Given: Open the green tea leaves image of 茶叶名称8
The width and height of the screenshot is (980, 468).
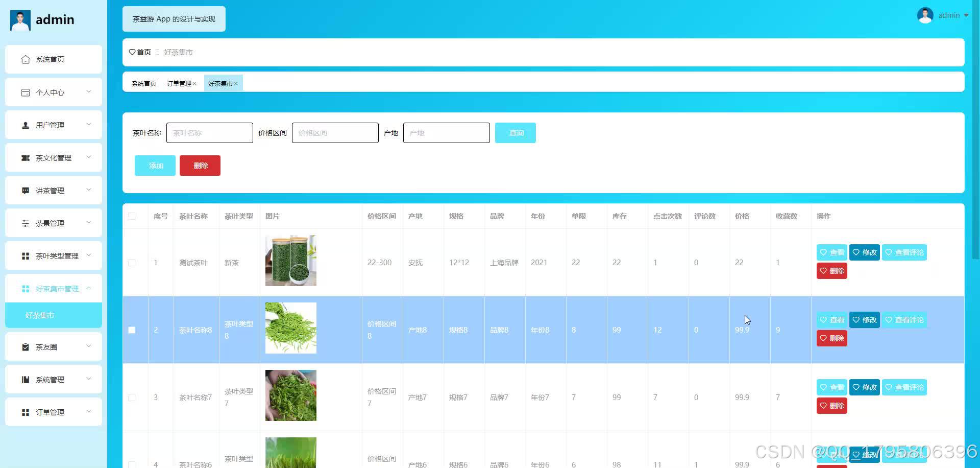Looking at the screenshot, I should (x=291, y=328).
